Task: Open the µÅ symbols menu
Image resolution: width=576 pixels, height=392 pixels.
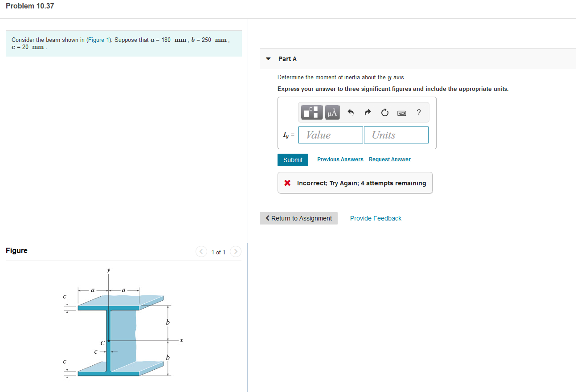Action: [x=332, y=113]
